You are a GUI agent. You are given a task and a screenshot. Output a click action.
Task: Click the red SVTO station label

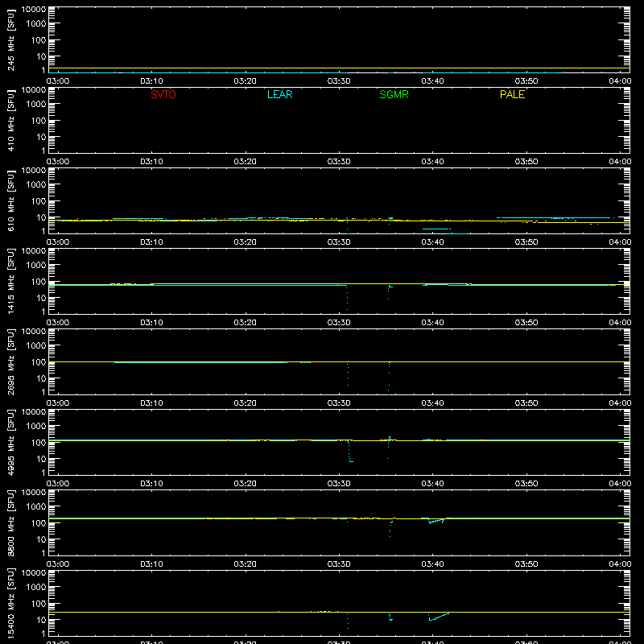tap(163, 94)
